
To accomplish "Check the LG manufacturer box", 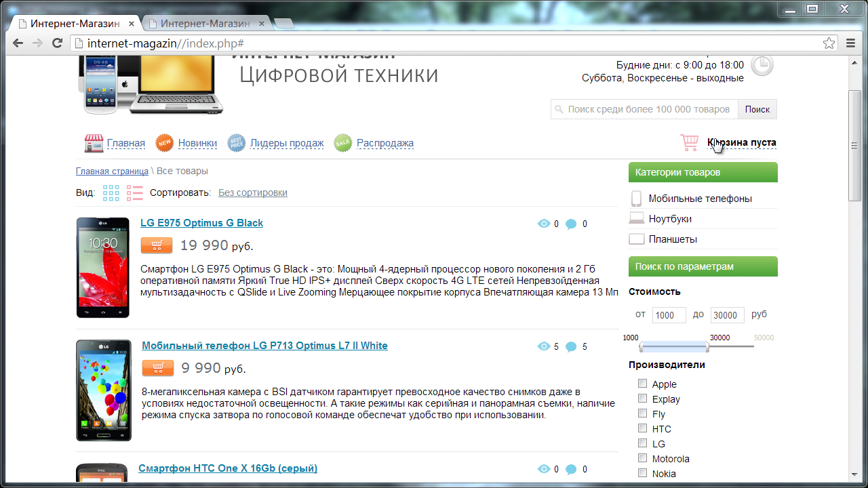I will tap(643, 443).
